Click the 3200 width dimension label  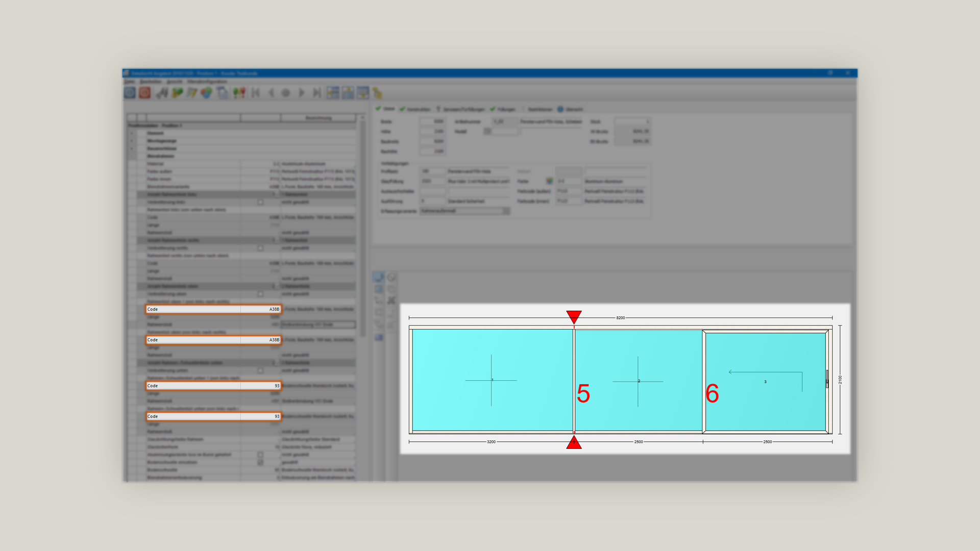tap(491, 442)
